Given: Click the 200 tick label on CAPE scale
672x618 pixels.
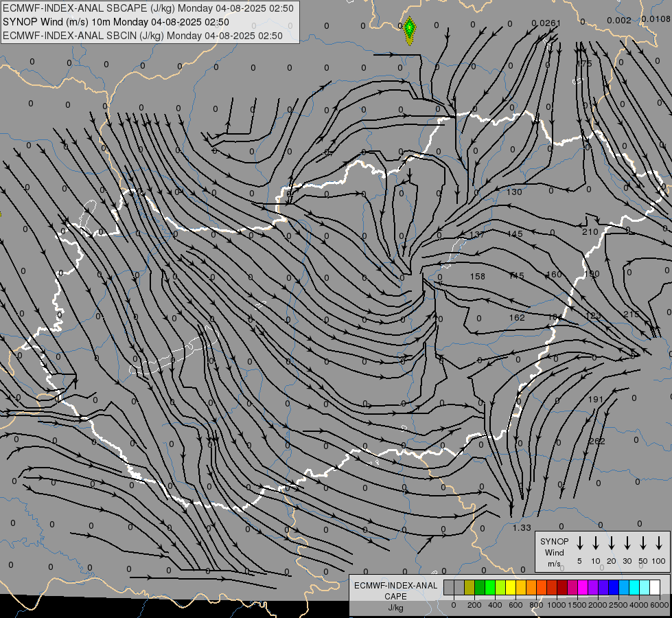Looking at the screenshot, I should (474, 605).
